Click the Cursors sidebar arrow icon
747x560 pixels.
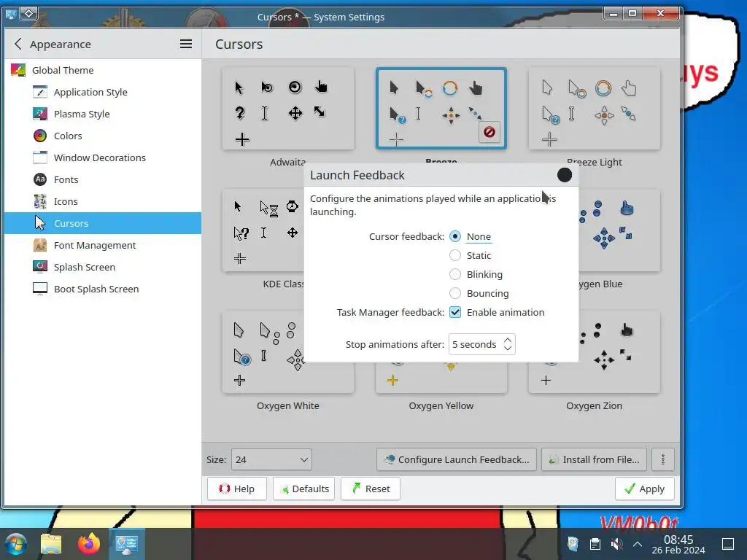[x=40, y=223]
